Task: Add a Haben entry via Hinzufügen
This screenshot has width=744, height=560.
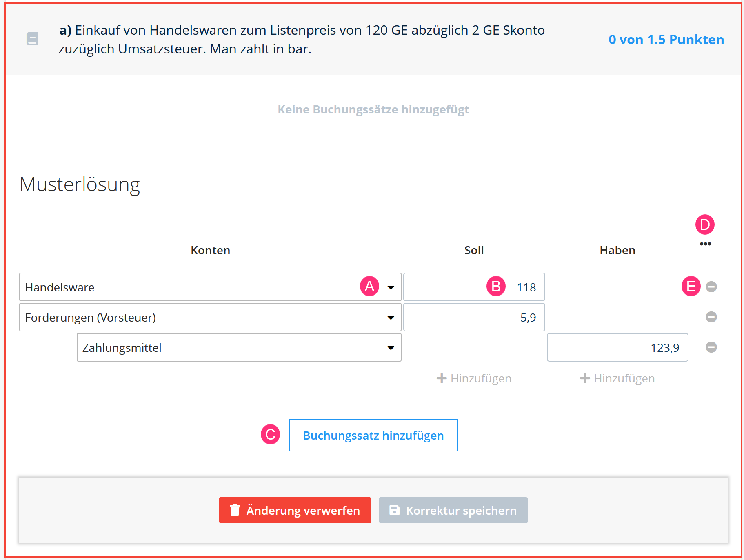Action: click(x=617, y=378)
